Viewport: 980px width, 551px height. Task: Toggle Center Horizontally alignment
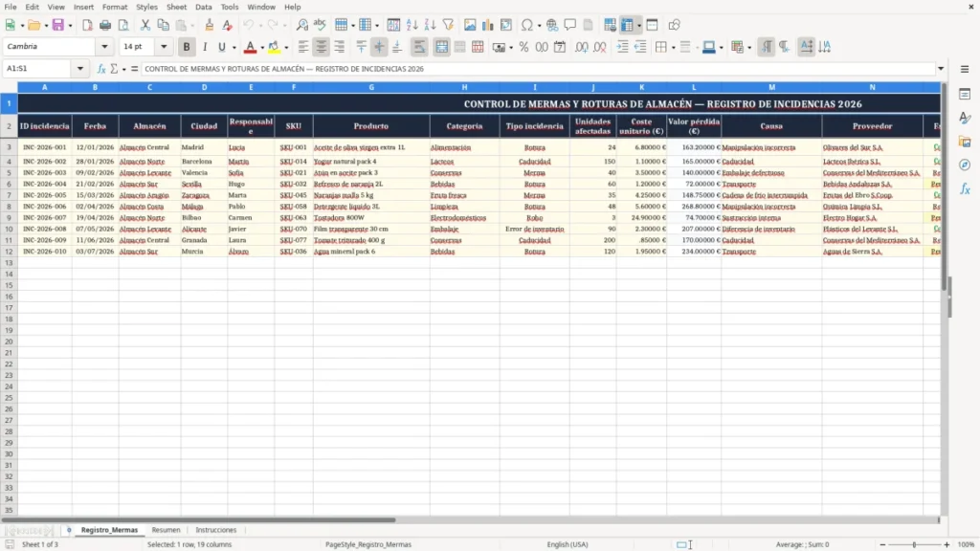pos(322,47)
